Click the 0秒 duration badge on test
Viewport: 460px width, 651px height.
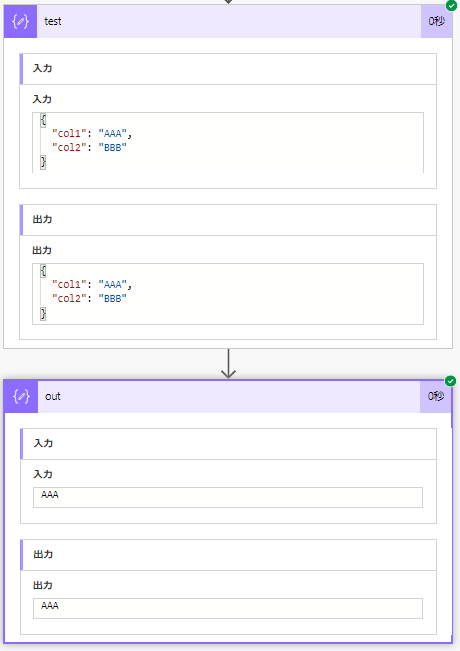click(x=436, y=21)
